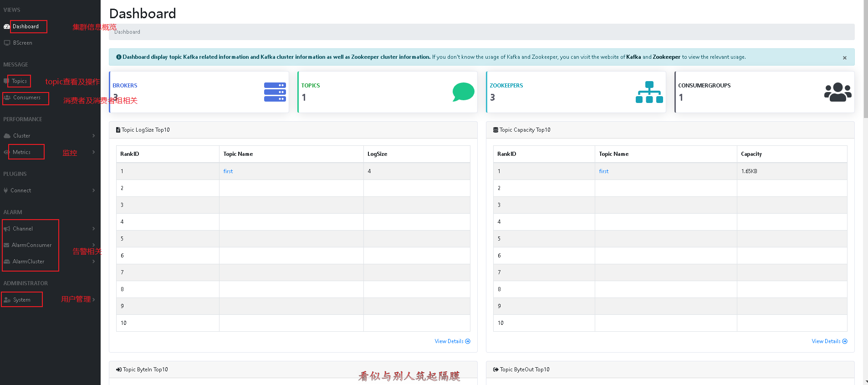Go to the Consumers menu item
868x385 pixels.
27,98
